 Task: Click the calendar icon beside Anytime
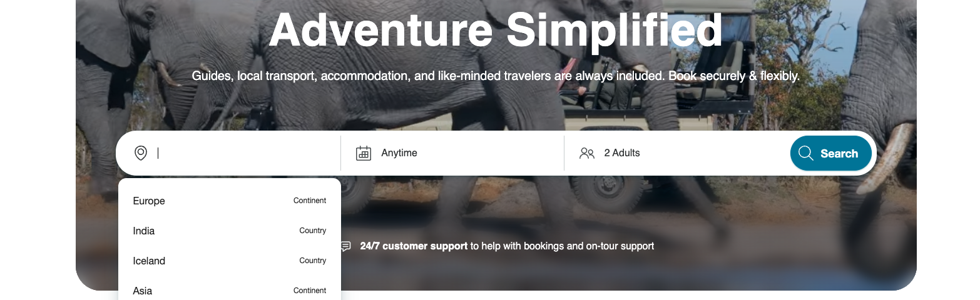[x=364, y=153]
